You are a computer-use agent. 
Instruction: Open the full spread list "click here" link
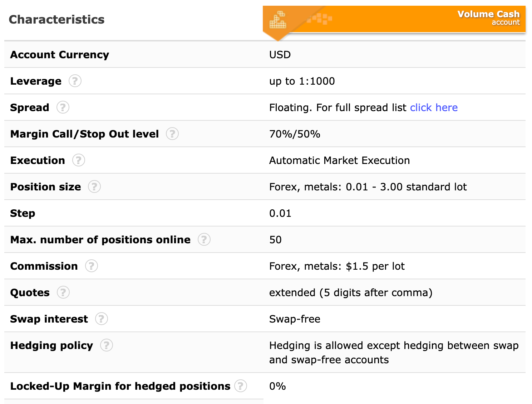[434, 108]
